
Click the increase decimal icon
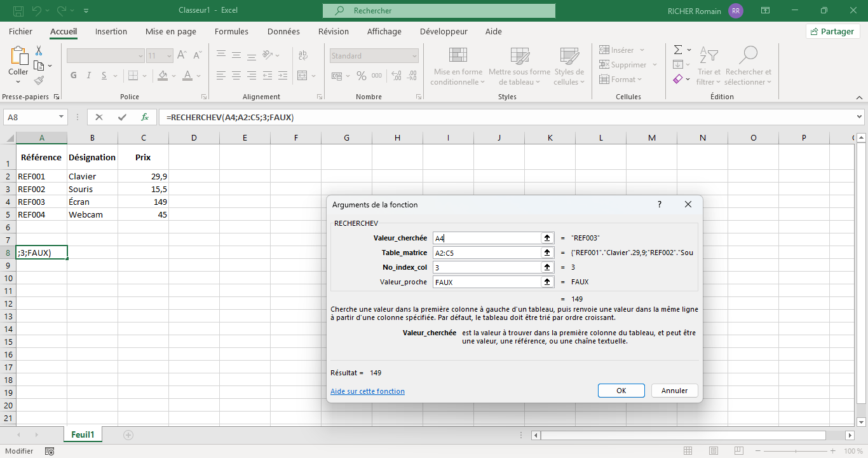397,76
